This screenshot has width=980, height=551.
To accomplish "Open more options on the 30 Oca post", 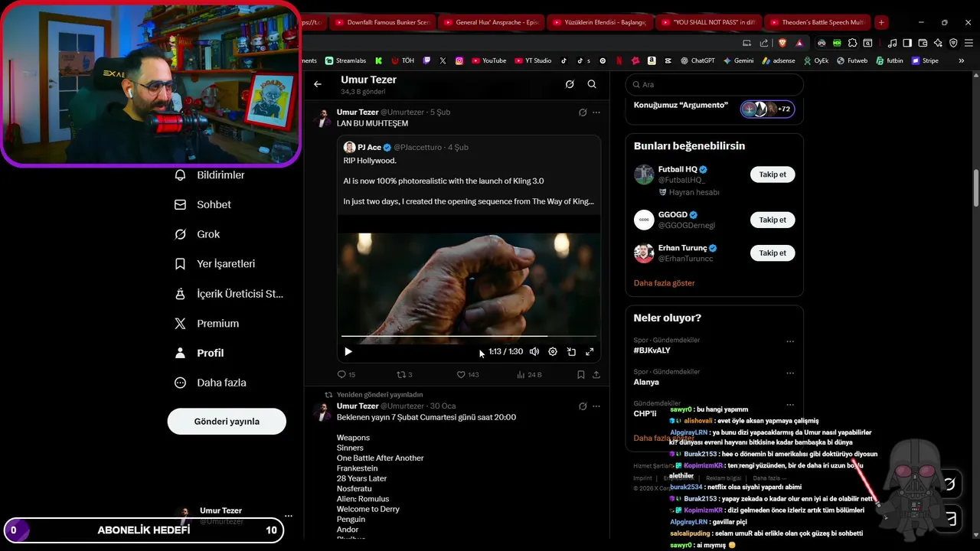I will coord(596,406).
